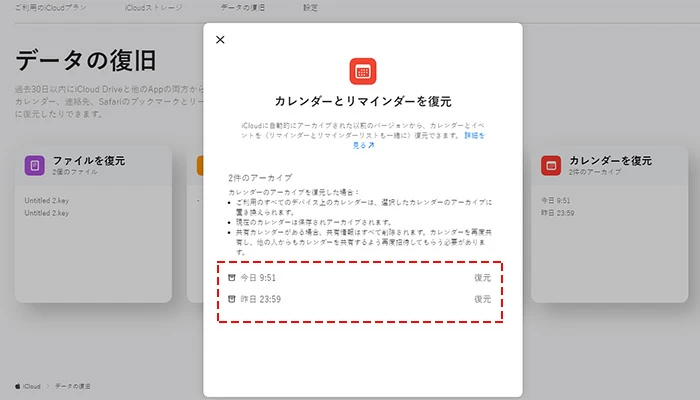This screenshot has width=700, height=400.
Task: Select second Untitled 2.key file
Action: 47,213
